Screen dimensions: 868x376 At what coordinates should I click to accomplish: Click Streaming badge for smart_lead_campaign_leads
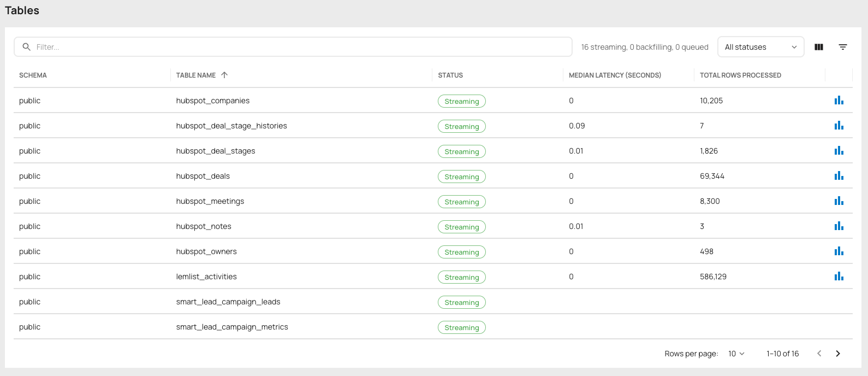(x=462, y=302)
